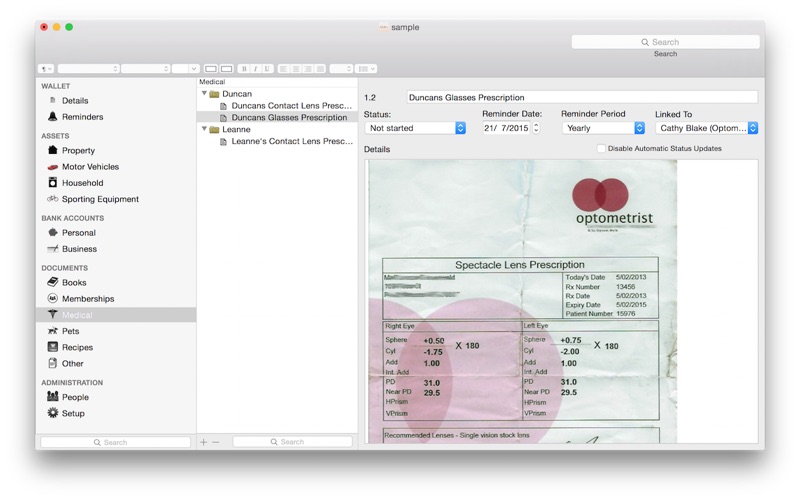The width and height of the screenshot is (800, 500).
Task: Collapse the Duncan folder
Action: (204, 93)
